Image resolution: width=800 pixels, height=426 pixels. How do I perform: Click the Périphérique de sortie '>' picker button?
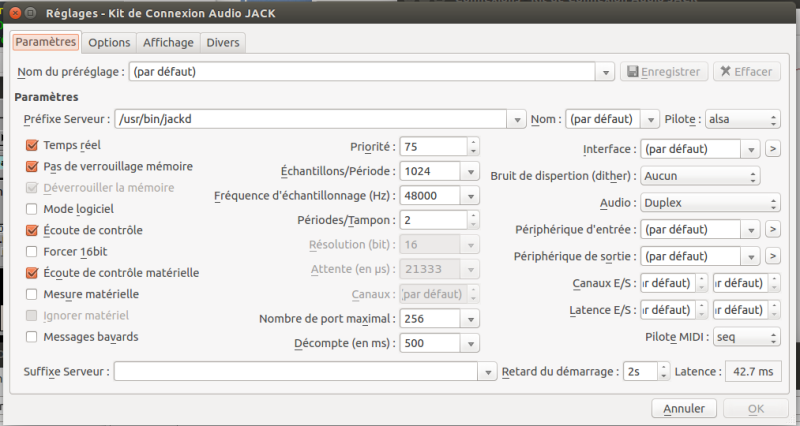tap(772, 256)
